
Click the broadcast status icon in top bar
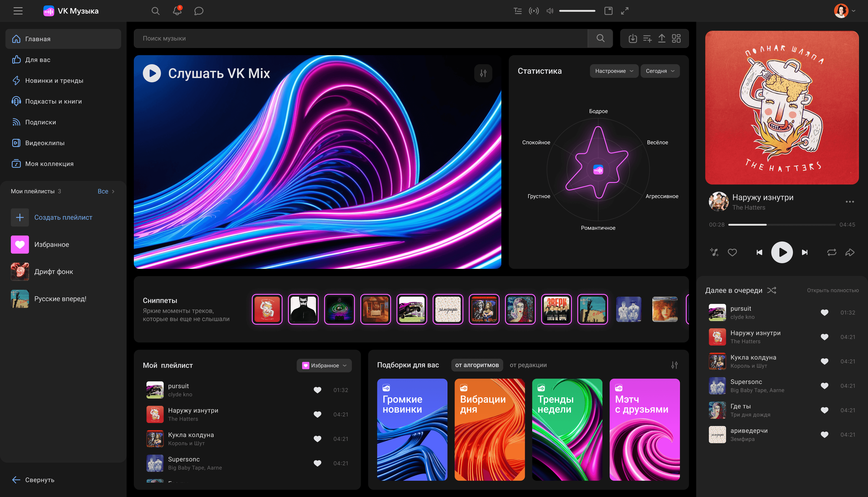pos(534,11)
